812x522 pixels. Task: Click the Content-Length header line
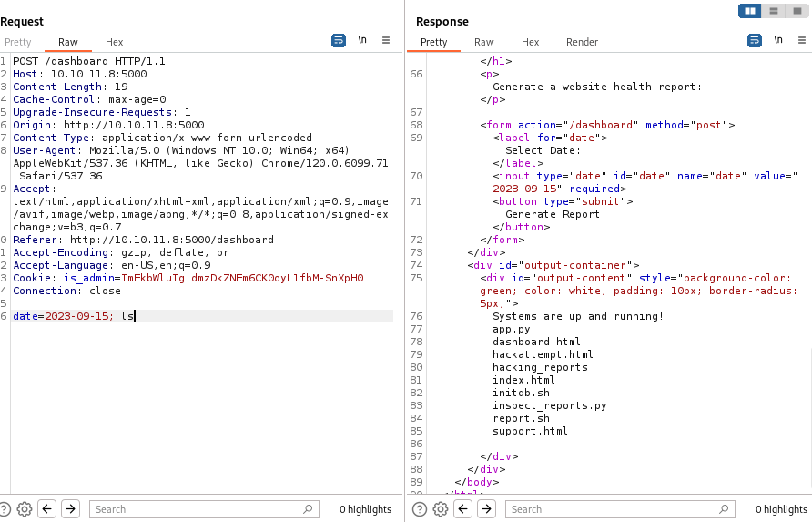point(70,87)
